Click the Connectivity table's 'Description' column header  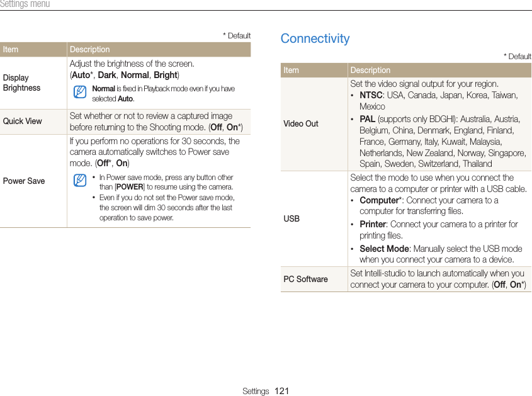click(439, 71)
